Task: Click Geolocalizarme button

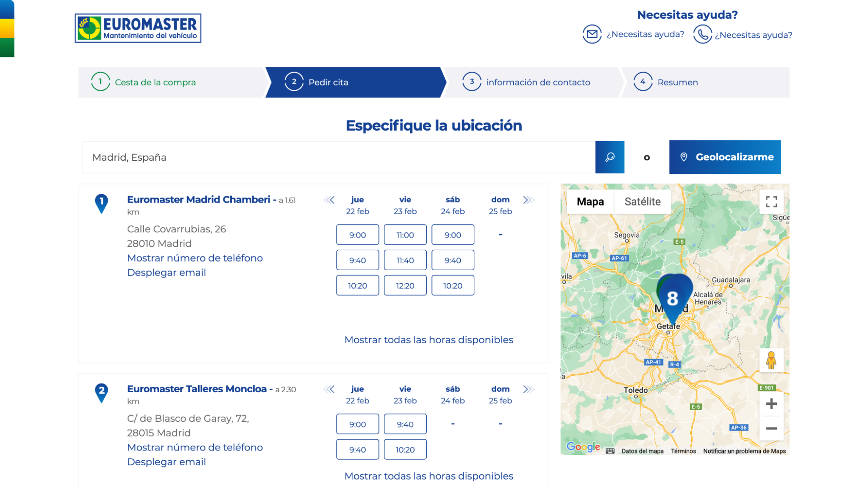Action: coord(725,157)
